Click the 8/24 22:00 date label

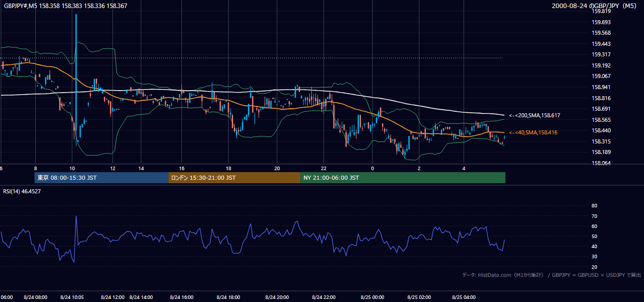(x=324, y=297)
